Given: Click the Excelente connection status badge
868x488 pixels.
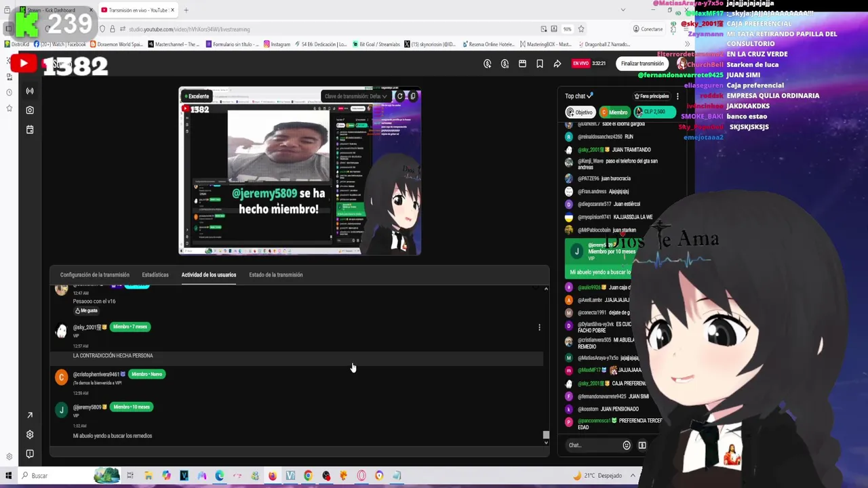Looking at the screenshot, I should [197, 96].
